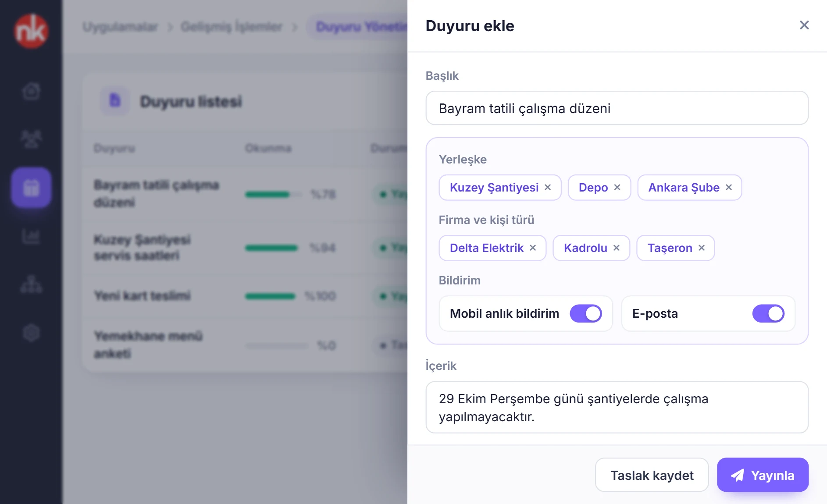Image resolution: width=827 pixels, height=504 pixels.
Task: Remove the Ankara Şube tag
Action: pos(729,187)
